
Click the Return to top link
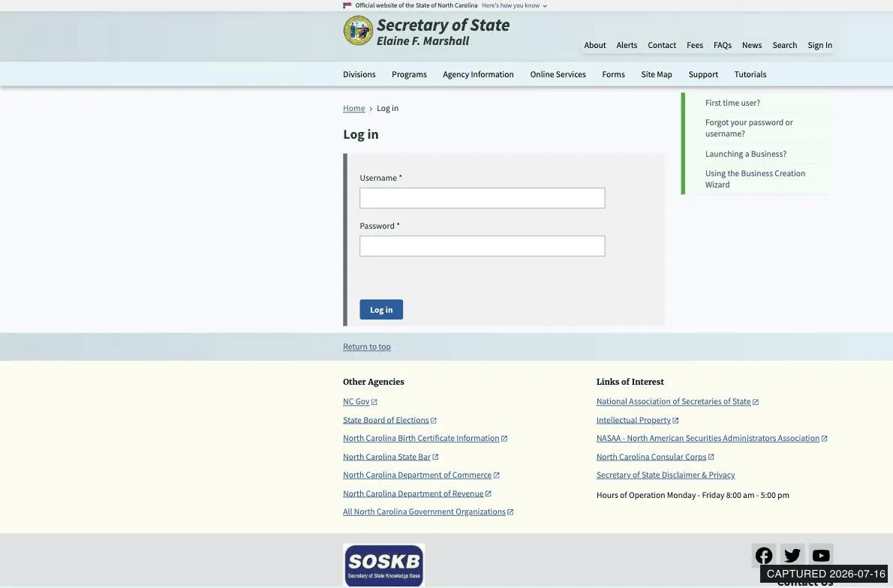(367, 346)
